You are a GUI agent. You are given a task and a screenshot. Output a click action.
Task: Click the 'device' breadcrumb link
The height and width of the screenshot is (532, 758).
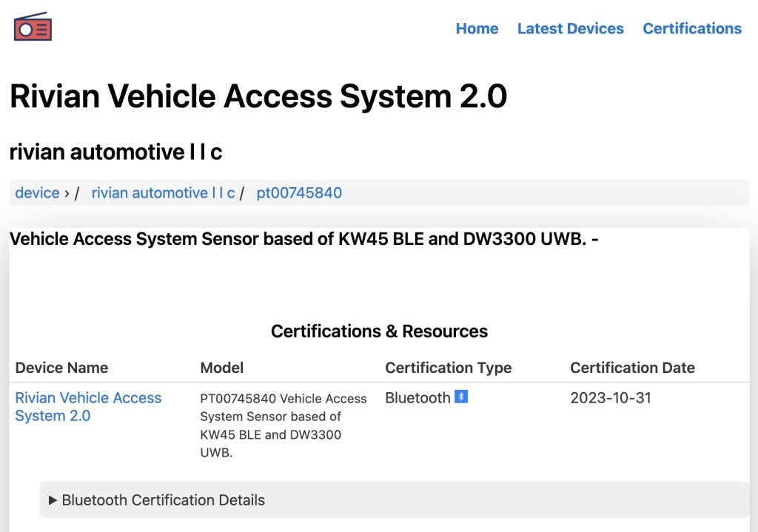pos(37,193)
